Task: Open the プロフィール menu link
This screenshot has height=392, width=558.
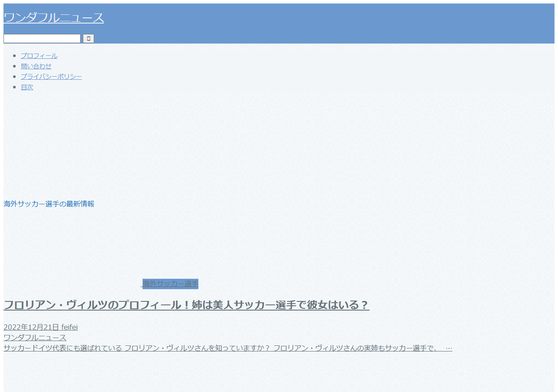Action: 39,56
